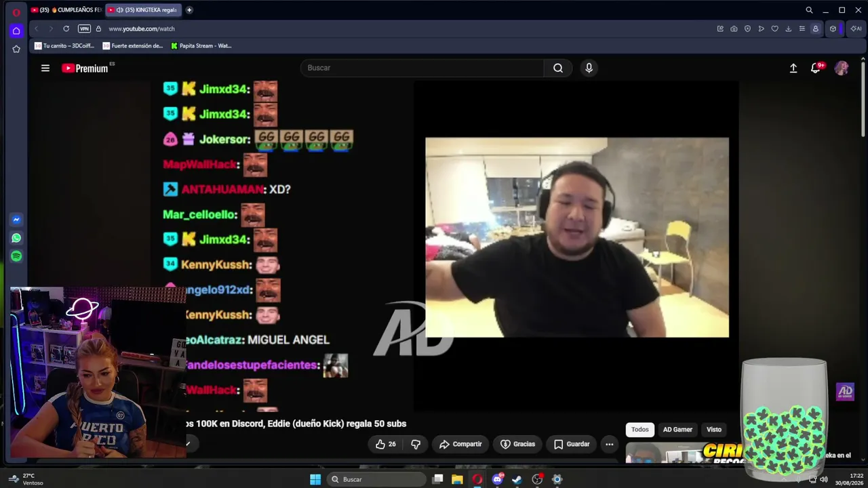Take a snapshot with the camera icon
868x488 pixels.
[734, 28]
